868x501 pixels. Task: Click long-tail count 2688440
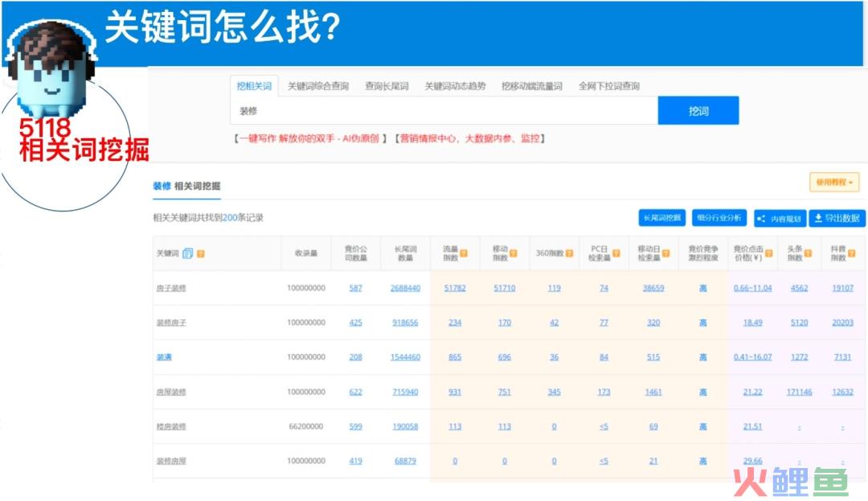coord(405,289)
